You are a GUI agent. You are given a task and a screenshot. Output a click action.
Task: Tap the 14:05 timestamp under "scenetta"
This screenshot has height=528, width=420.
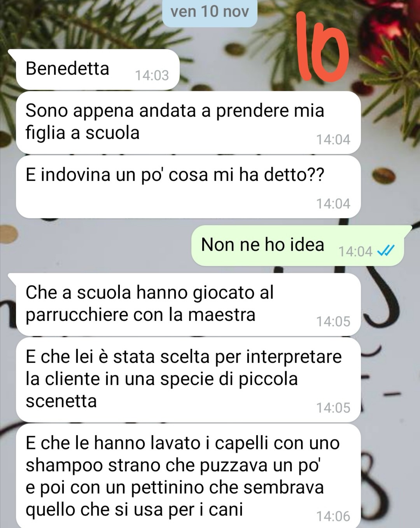pos(333,407)
